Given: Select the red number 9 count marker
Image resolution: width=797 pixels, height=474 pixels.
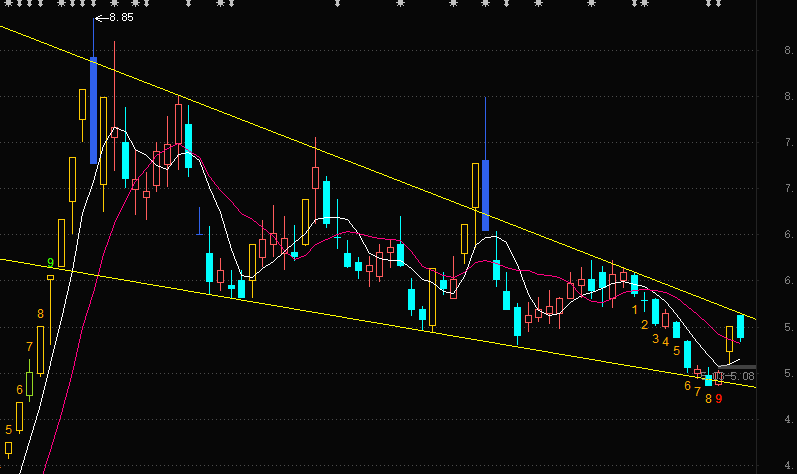Looking at the screenshot, I should coord(719,399).
